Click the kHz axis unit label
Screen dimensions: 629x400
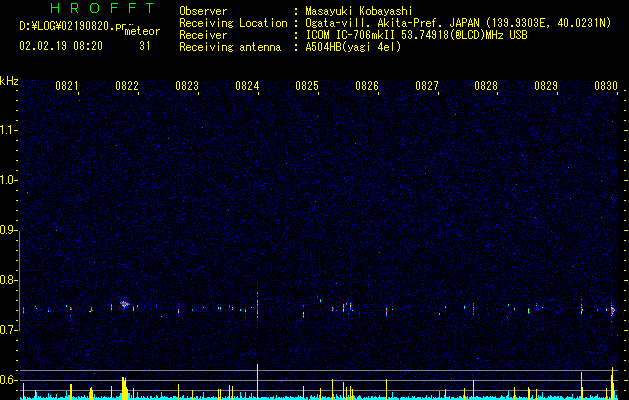(x=9, y=81)
